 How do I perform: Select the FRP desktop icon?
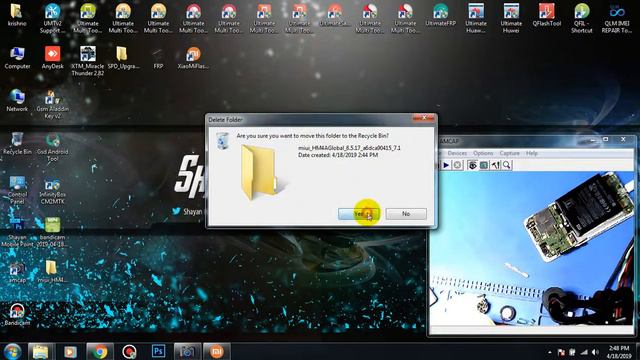coord(158,58)
